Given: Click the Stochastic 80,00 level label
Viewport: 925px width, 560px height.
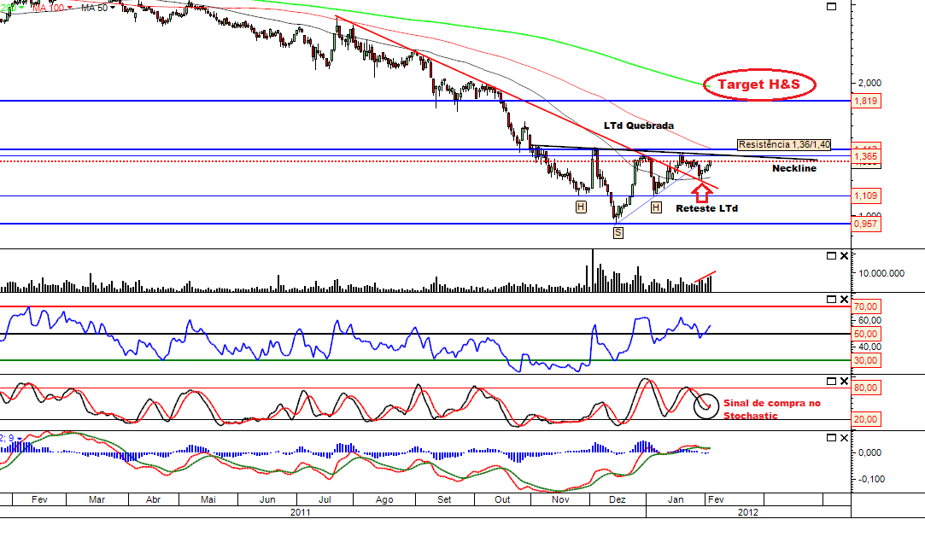Looking at the screenshot, I should click(x=866, y=388).
